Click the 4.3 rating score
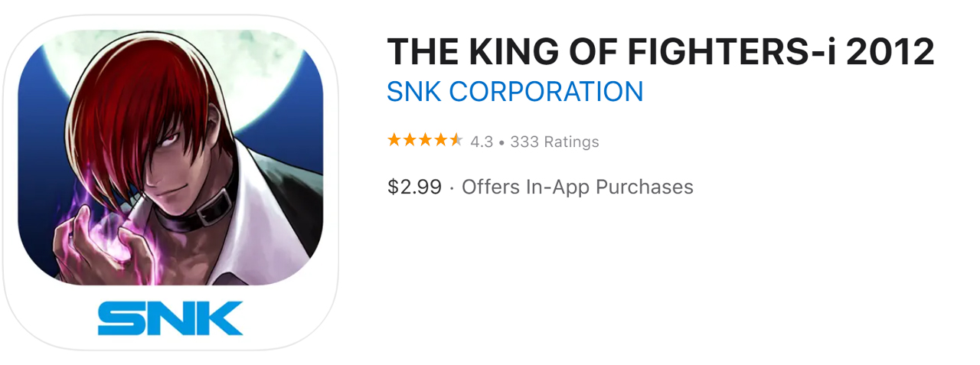The width and height of the screenshot is (980, 365). [x=482, y=142]
